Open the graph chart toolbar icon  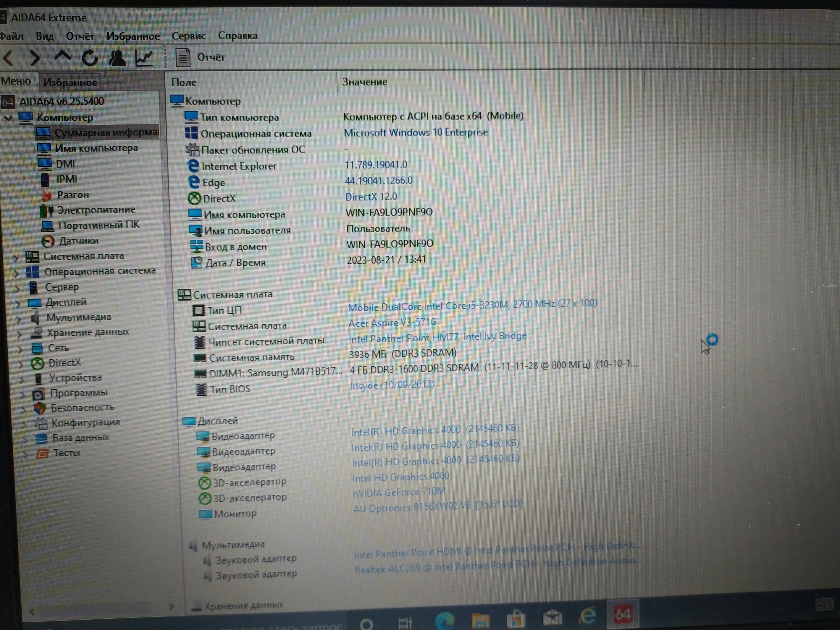coord(144,58)
